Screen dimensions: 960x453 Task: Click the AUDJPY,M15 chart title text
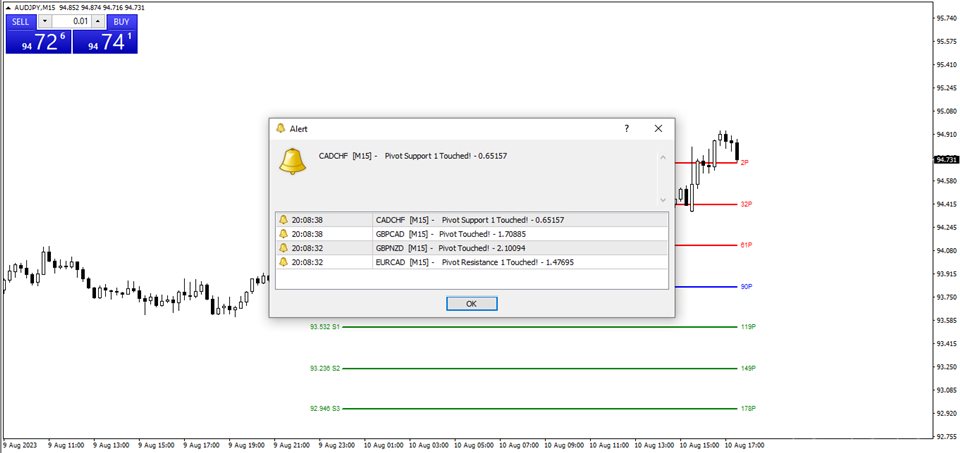click(34, 7)
